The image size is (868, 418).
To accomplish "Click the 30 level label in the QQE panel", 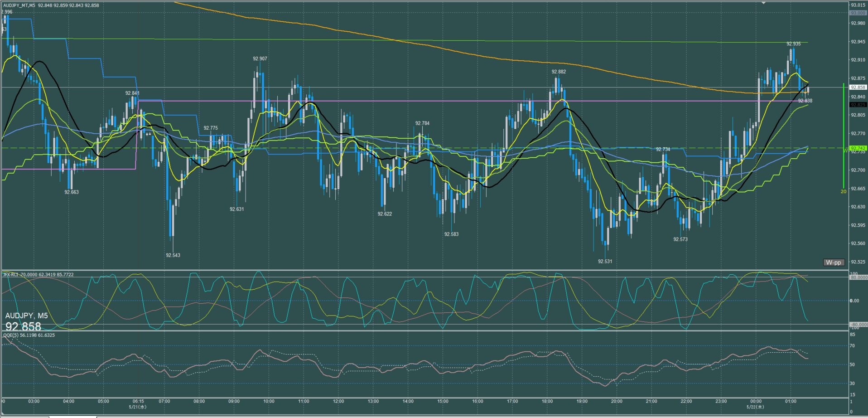I will 853,384.
